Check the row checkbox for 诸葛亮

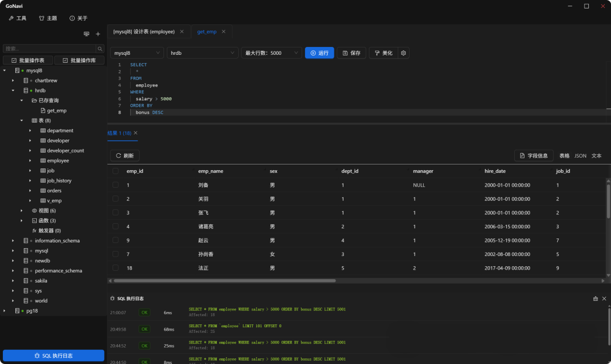pyautogui.click(x=115, y=227)
